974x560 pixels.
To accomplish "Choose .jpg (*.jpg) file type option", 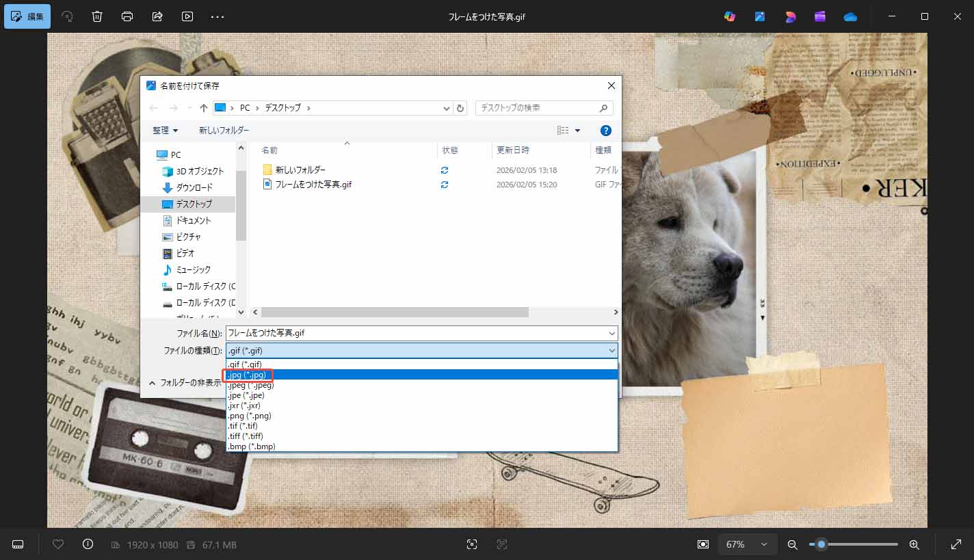I will pyautogui.click(x=248, y=375).
